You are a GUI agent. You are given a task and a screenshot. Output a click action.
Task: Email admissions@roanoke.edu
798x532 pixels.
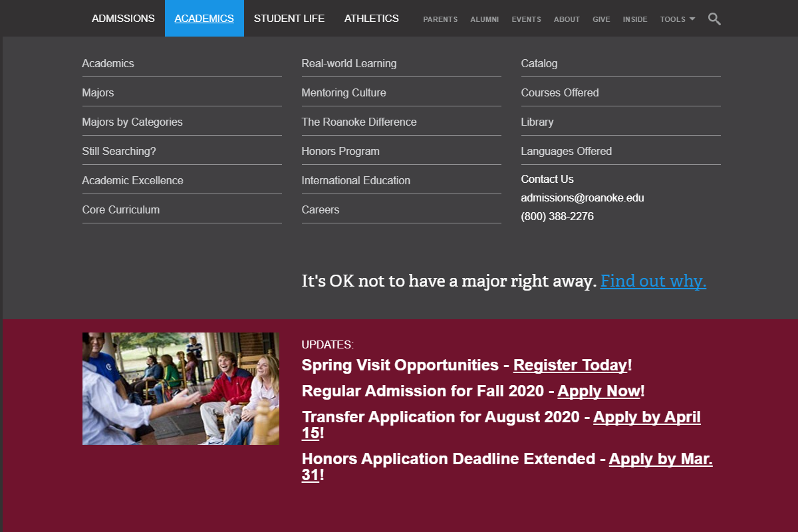pos(583,198)
